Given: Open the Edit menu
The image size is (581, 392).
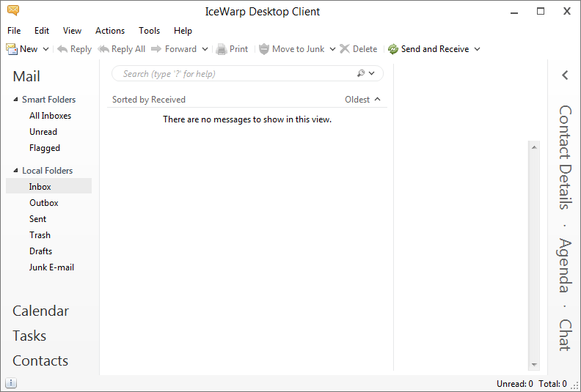Looking at the screenshot, I should tap(42, 31).
